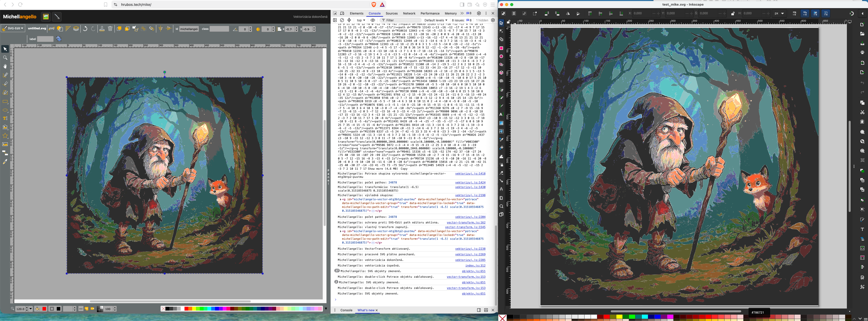Select the Text tool in SVG-Edit

click(x=5, y=118)
